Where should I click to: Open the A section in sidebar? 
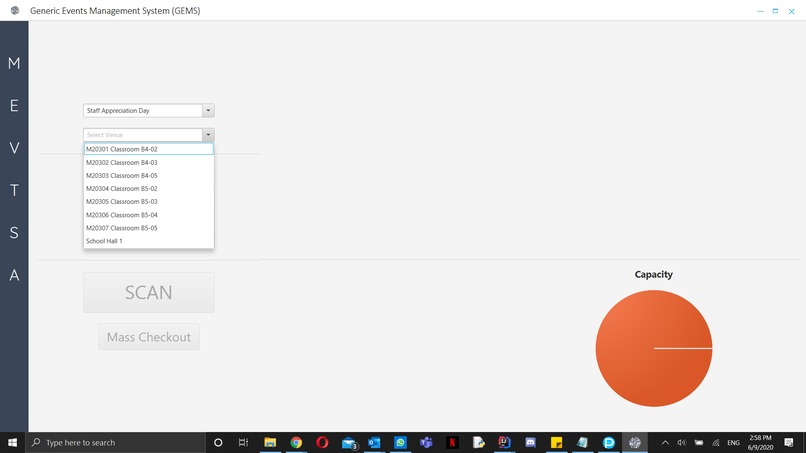[14, 275]
